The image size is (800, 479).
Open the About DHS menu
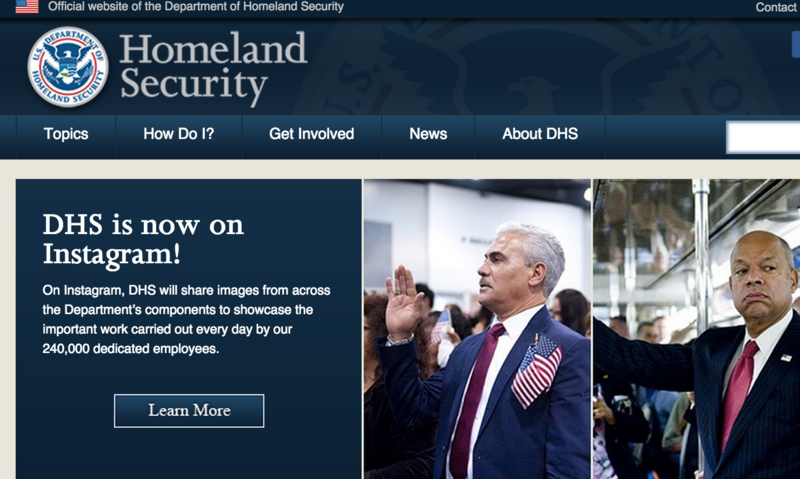(x=540, y=134)
